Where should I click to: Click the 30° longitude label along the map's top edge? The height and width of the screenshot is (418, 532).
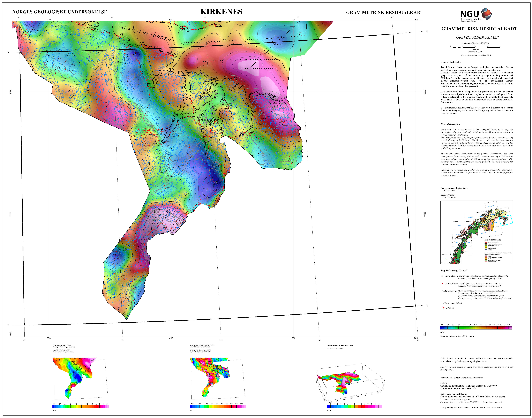(x=205, y=17)
